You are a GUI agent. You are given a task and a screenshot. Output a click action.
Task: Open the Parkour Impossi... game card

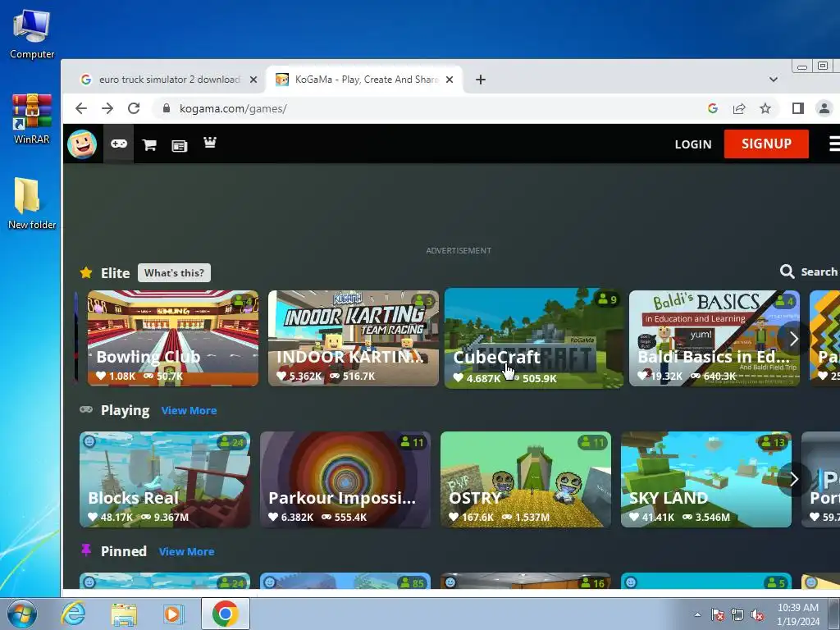[345, 479]
